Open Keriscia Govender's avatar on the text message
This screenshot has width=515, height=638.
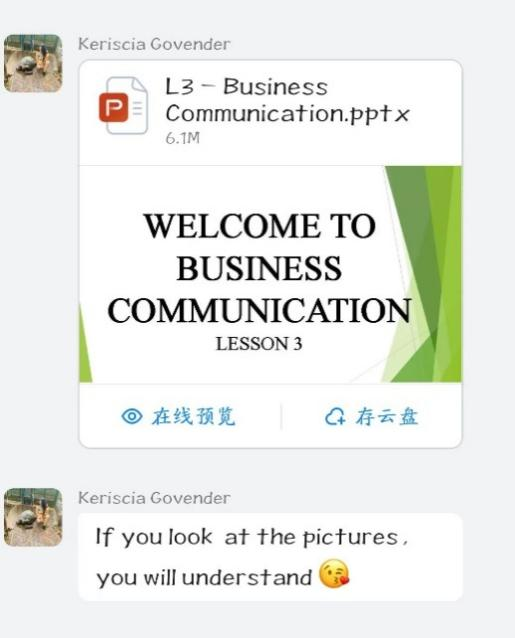(33, 517)
